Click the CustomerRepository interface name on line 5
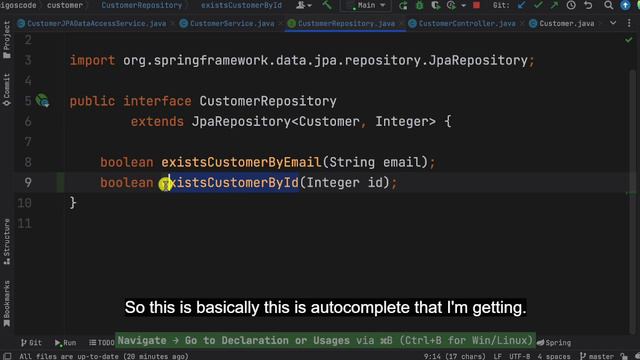The image size is (640, 360). click(268, 101)
